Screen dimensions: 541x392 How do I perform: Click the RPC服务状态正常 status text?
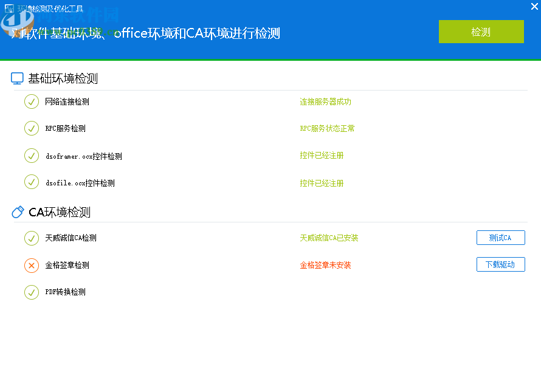326,128
